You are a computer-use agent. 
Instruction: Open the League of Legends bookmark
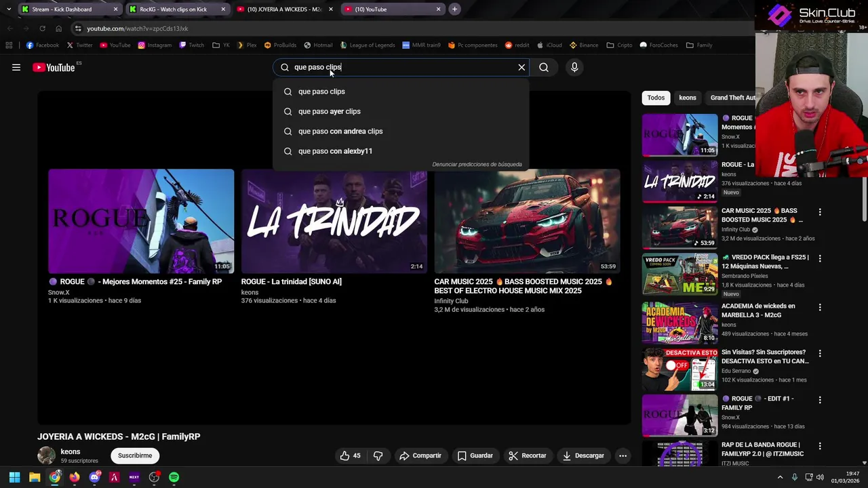point(367,45)
